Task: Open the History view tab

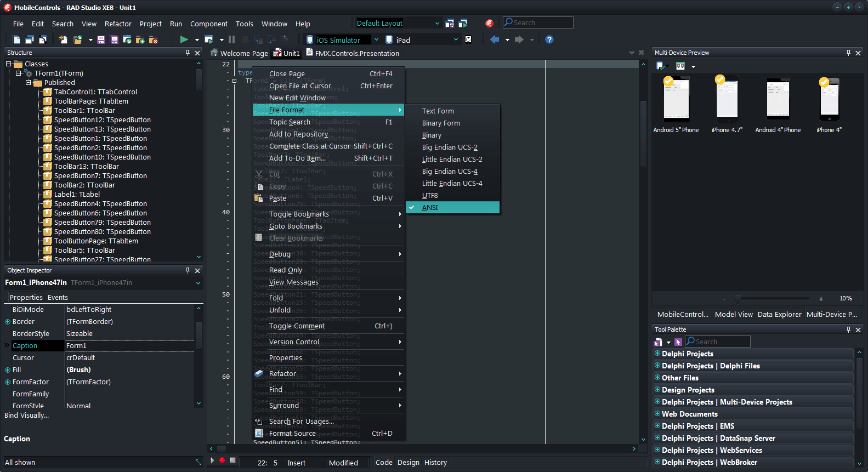Action: click(x=435, y=463)
